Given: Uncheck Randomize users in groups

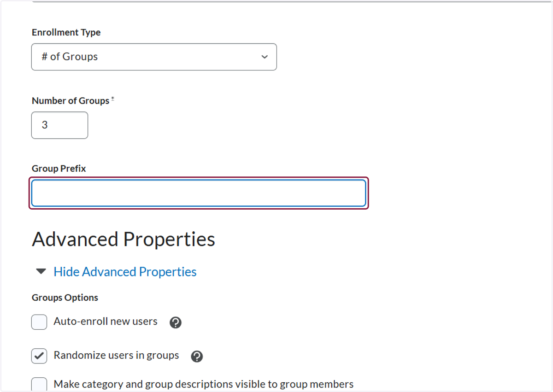Looking at the screenshot, I should 39,356.
